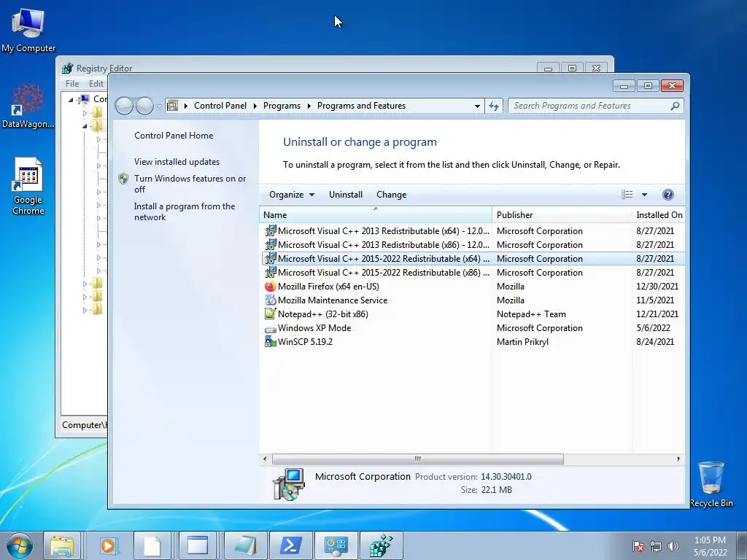Click the Show desktop strip by the clock
The width and height of the screenshot is (747, 560).
click(742, 545)
